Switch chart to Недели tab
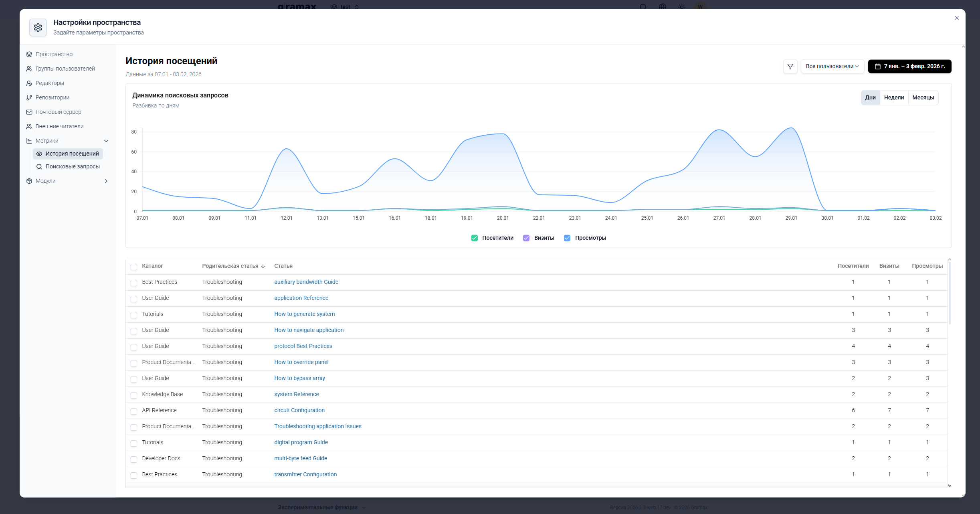Image resolution: width=980 pixels, height=514 pixels. [x=894, y=98]
